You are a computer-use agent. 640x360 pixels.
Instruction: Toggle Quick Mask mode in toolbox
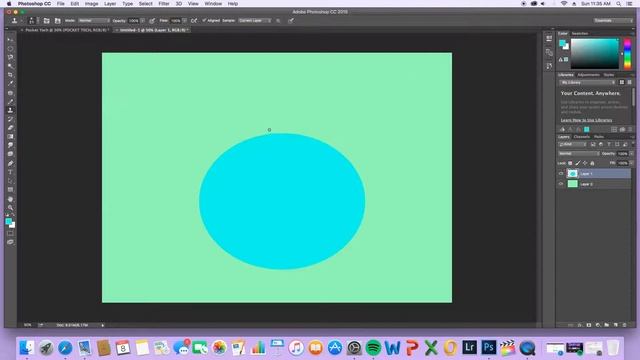(10, 233)
